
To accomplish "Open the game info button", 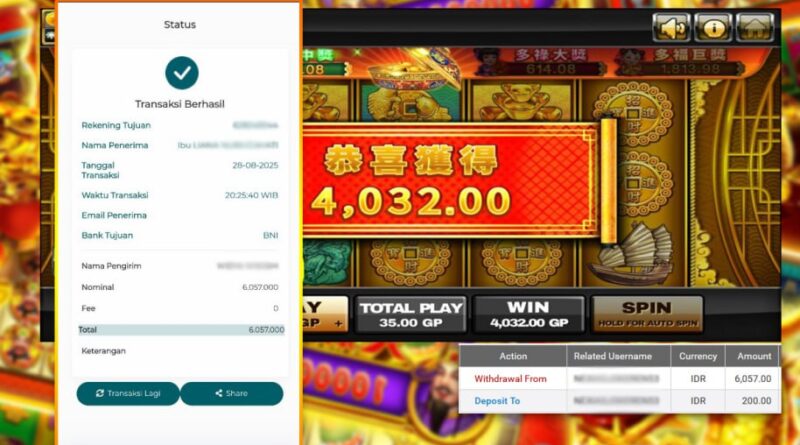I will [x=713, y=27].
